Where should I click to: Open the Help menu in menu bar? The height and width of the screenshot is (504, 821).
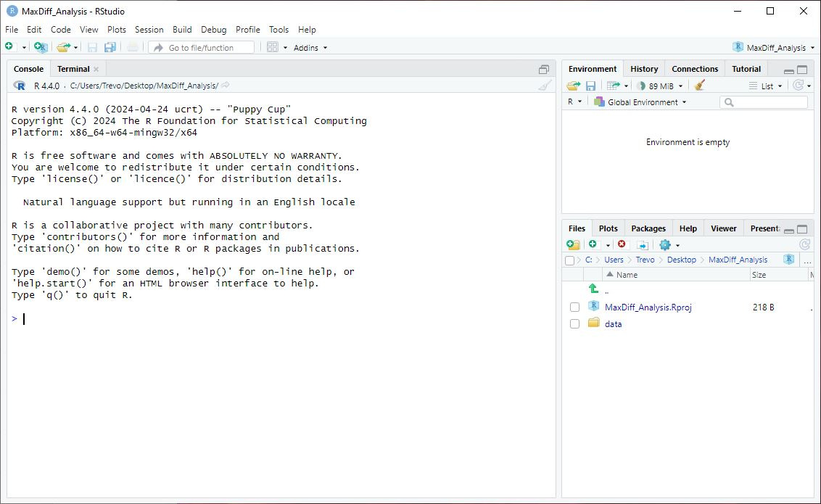(x=307, y=30)
